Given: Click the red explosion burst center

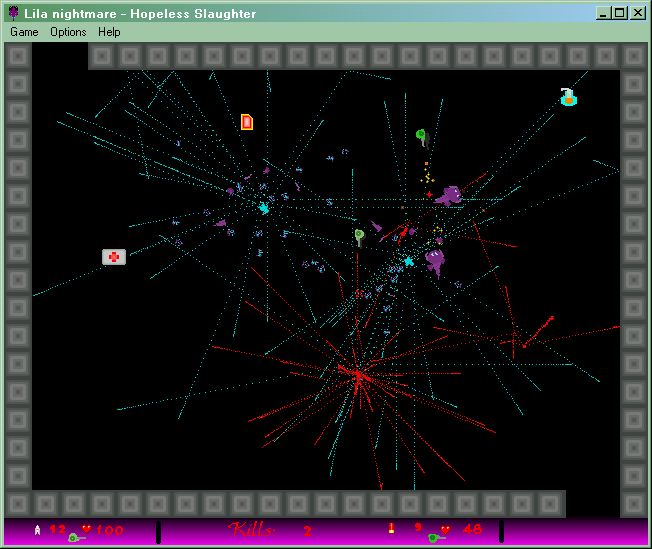Looking at the screenshot, I should [x=357, y=375].
